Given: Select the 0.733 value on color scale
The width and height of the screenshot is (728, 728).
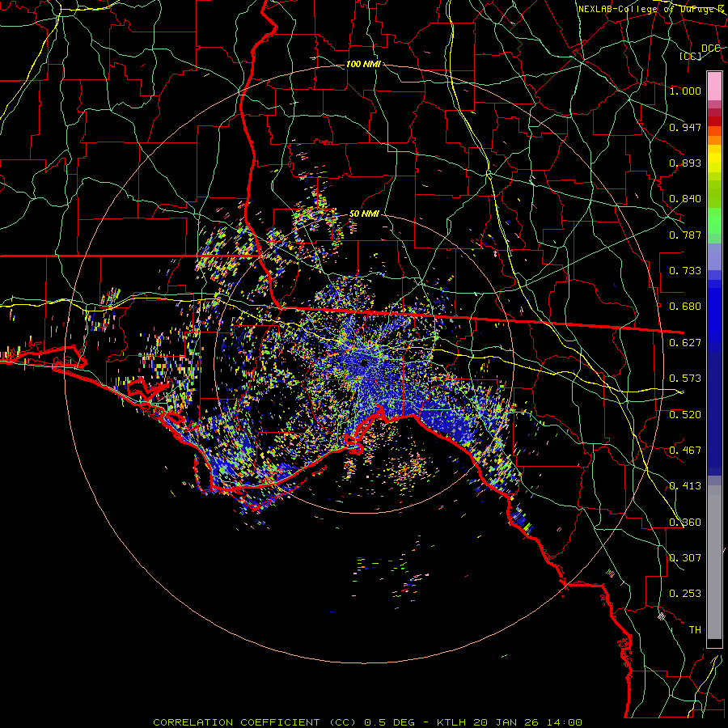Looking at the screenshot, I should [685, 271].
